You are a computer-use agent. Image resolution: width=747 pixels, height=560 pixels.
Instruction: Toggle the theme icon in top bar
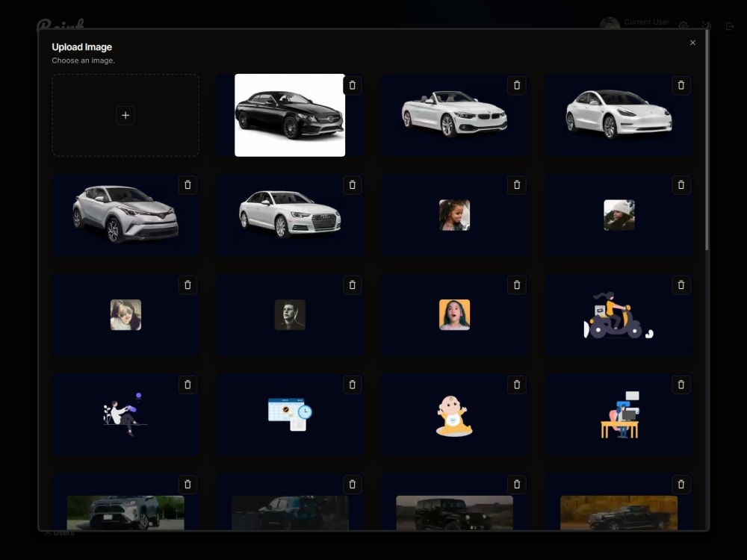pos(707,25)
